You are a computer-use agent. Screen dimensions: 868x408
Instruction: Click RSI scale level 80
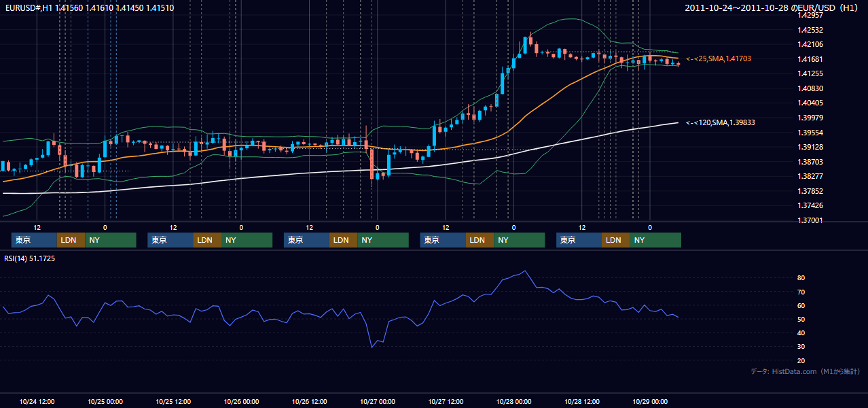coord(801,278)
